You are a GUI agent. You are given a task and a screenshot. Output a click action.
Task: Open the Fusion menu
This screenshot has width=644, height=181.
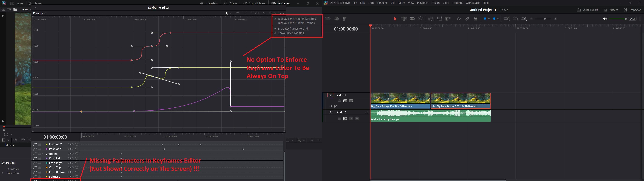pyautogui.click(x=435, y=3)
